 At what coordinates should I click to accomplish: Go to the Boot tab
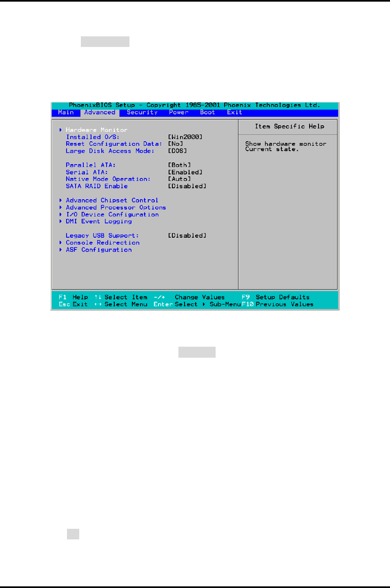pos(207,112)
